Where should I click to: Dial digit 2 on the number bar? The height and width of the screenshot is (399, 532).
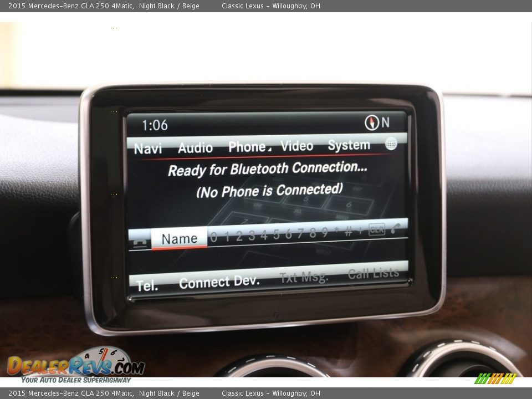pyautogui.click(x=239, y=236)
